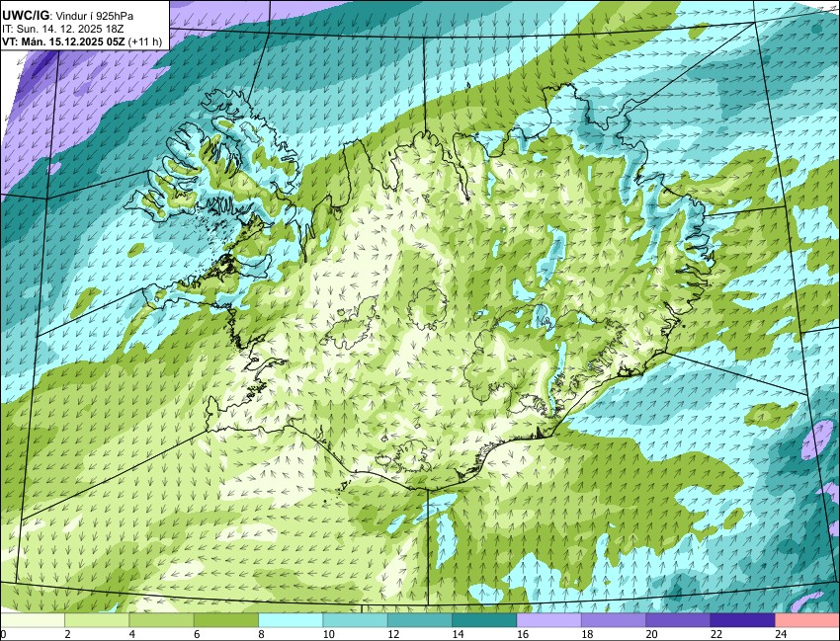Click the legend value label '8'
Viewport: 840px width, 641px height.
262,634
